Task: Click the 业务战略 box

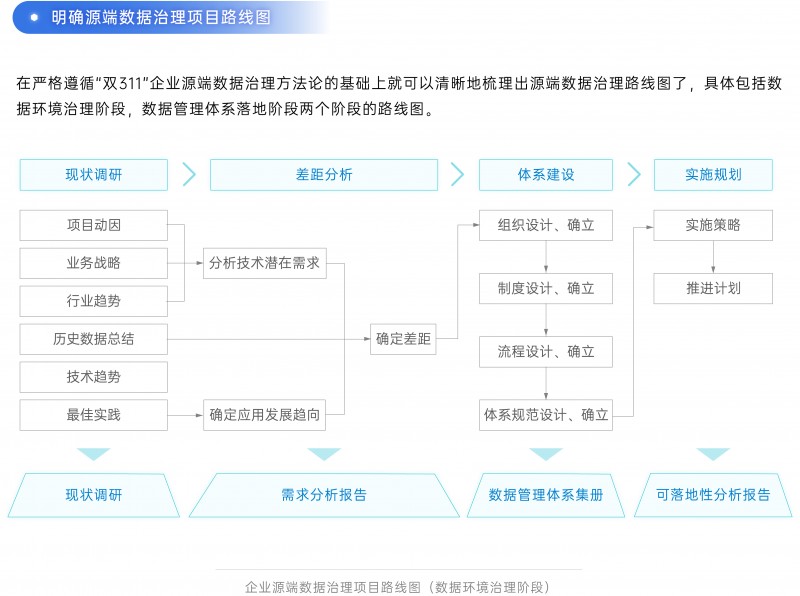Action: pos(94,263)
